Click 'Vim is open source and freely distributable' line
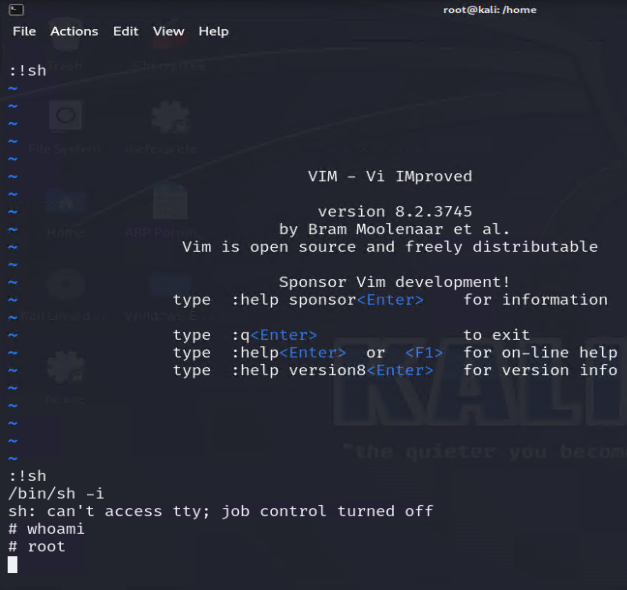This screenshot has height=590, width=627. 390,247
